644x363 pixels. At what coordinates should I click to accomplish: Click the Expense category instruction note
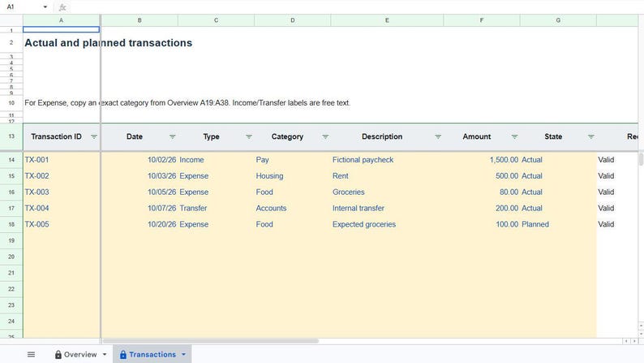(187, 103)
